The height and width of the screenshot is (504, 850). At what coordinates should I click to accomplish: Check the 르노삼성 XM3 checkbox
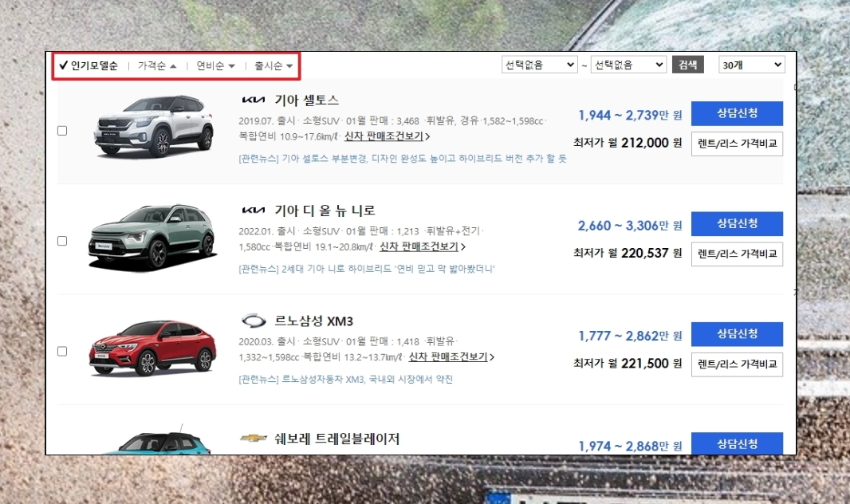(x=62, y=351)
